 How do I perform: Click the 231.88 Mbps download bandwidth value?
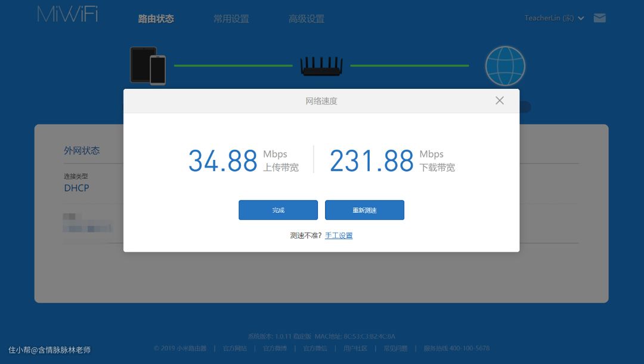[371, 161]
